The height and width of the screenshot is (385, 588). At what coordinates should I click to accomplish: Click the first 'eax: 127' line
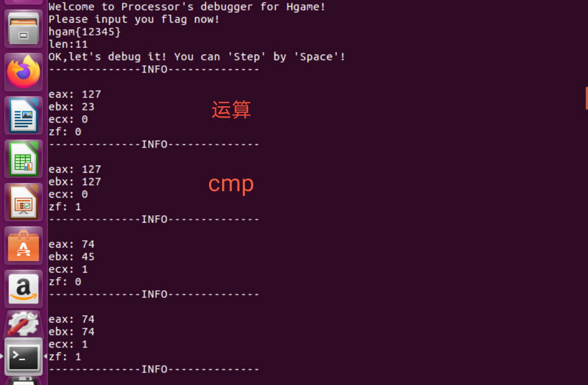pos(75,94)
